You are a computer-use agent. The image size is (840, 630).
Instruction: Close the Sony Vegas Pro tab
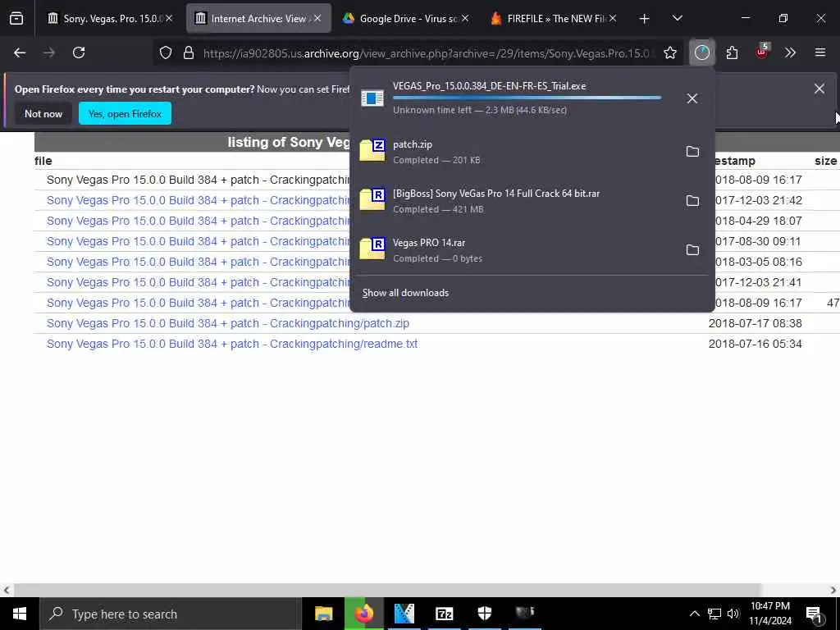(169, 18)
